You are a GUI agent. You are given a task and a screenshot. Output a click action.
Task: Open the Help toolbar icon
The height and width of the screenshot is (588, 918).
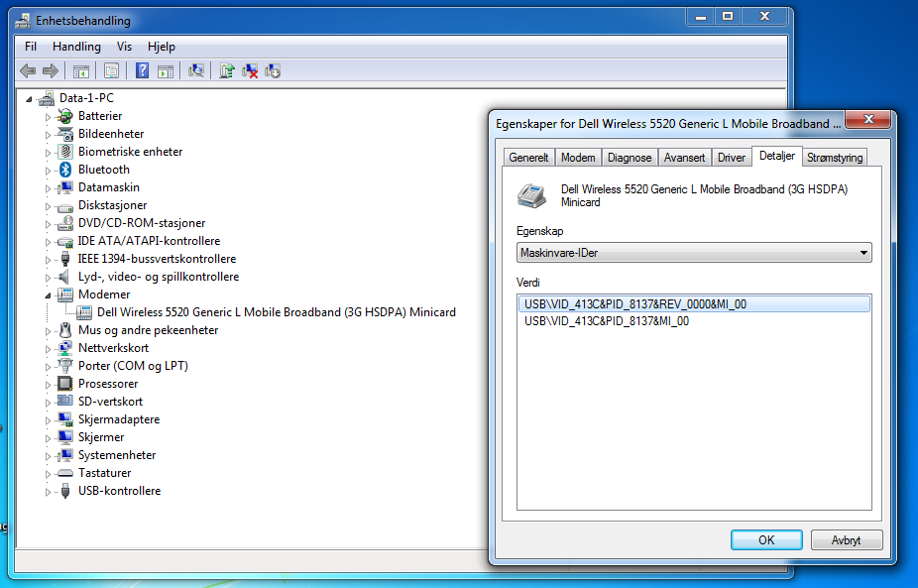click(142, 70)
